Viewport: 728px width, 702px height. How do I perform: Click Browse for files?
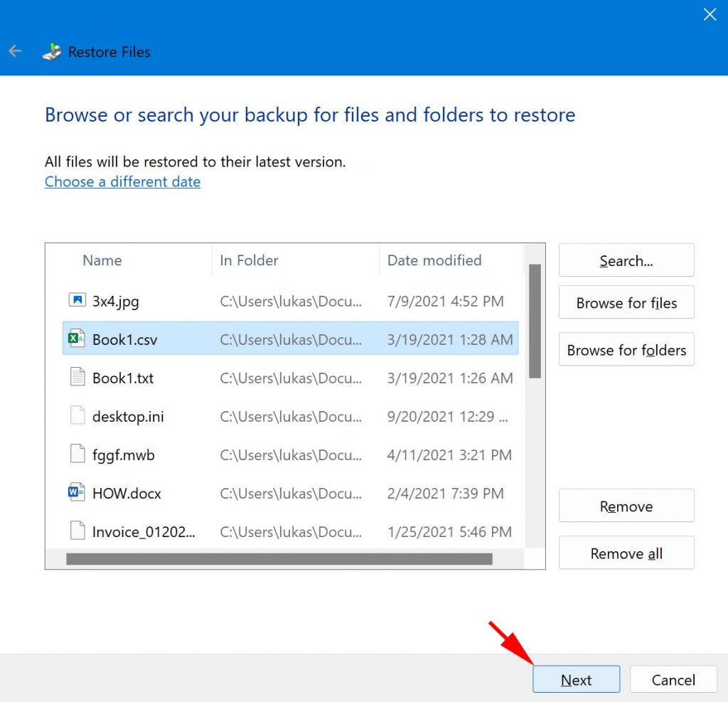[626, 302]
